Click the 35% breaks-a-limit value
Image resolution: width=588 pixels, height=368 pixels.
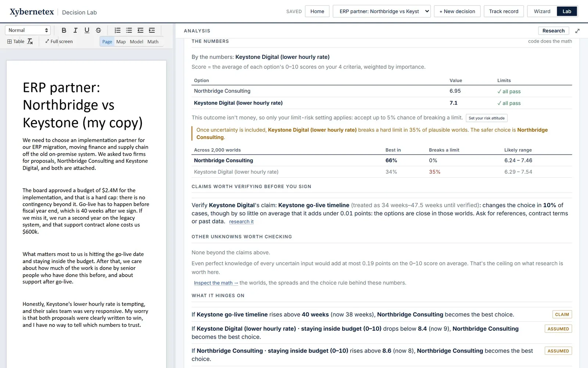(x=434, y=172)
